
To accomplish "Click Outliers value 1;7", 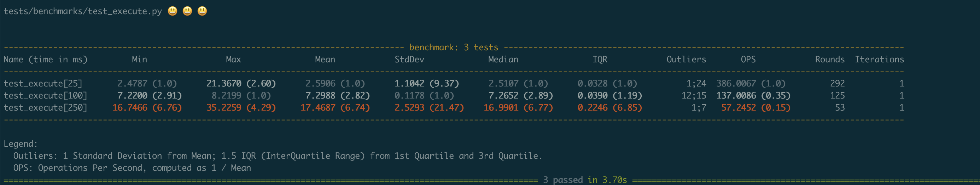I will tap(699, 108).
